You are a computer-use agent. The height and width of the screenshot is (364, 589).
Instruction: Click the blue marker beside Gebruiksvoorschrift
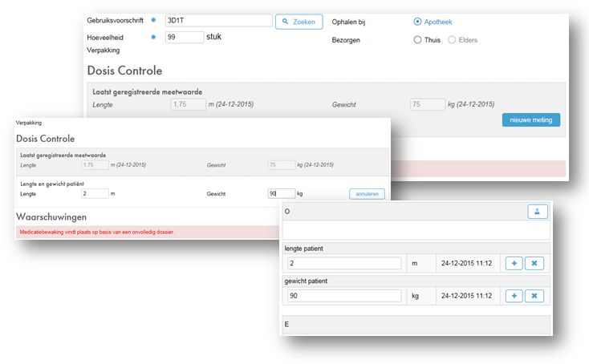click(x=153, y=19)
